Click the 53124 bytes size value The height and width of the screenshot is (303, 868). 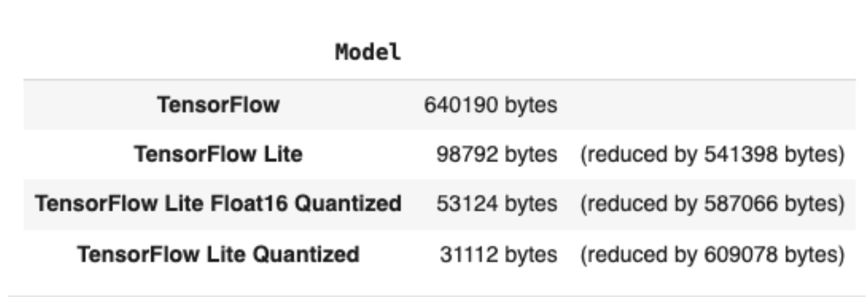coord(497,205)
